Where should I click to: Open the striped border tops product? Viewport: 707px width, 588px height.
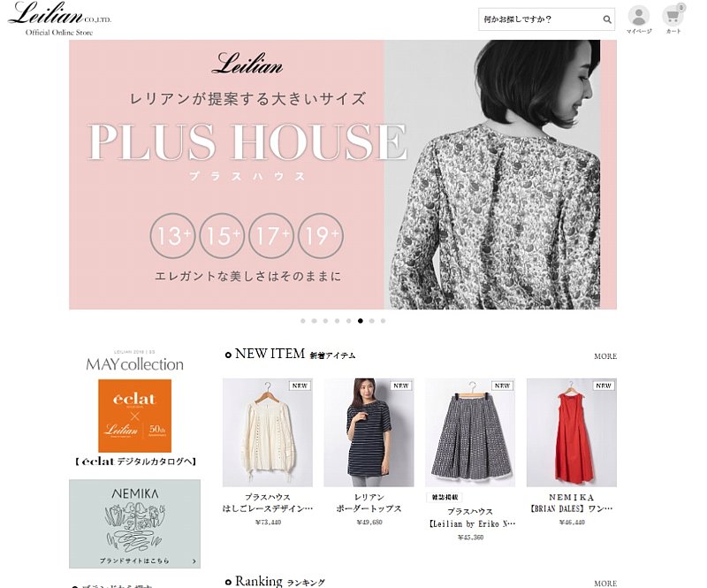[x=369, y=432]
